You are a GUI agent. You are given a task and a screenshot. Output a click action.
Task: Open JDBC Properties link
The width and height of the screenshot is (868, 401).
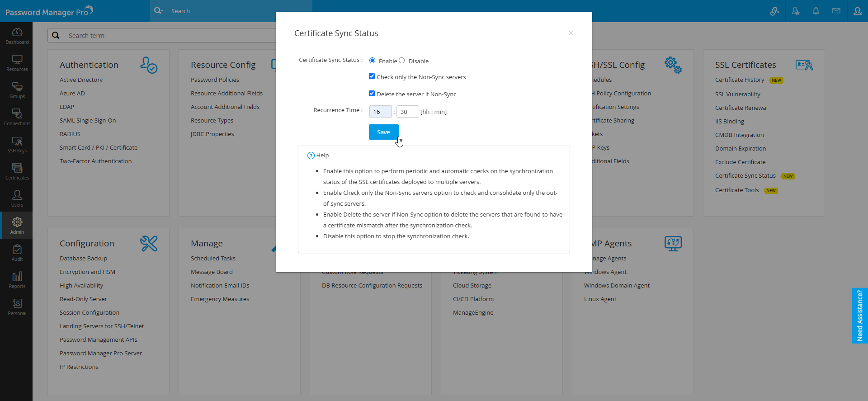click(212, 134)
